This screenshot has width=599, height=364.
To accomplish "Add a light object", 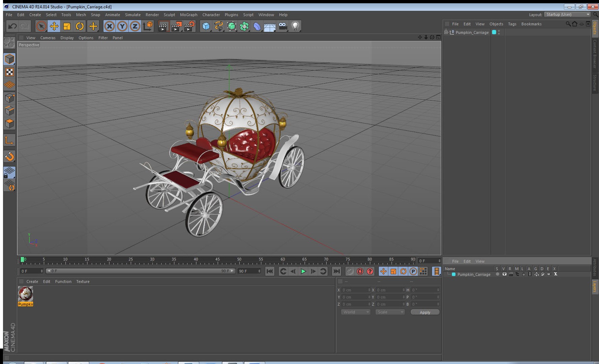I will click(296, 26).
